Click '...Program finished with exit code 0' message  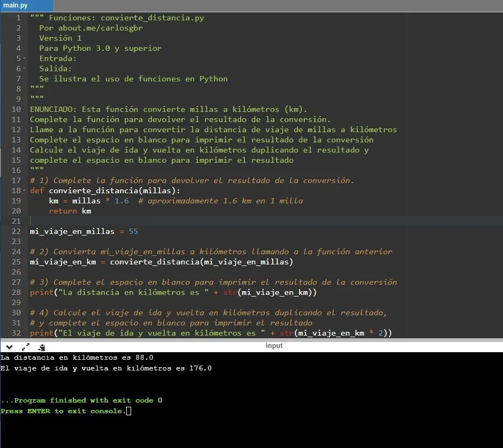[x=81, y=400]
